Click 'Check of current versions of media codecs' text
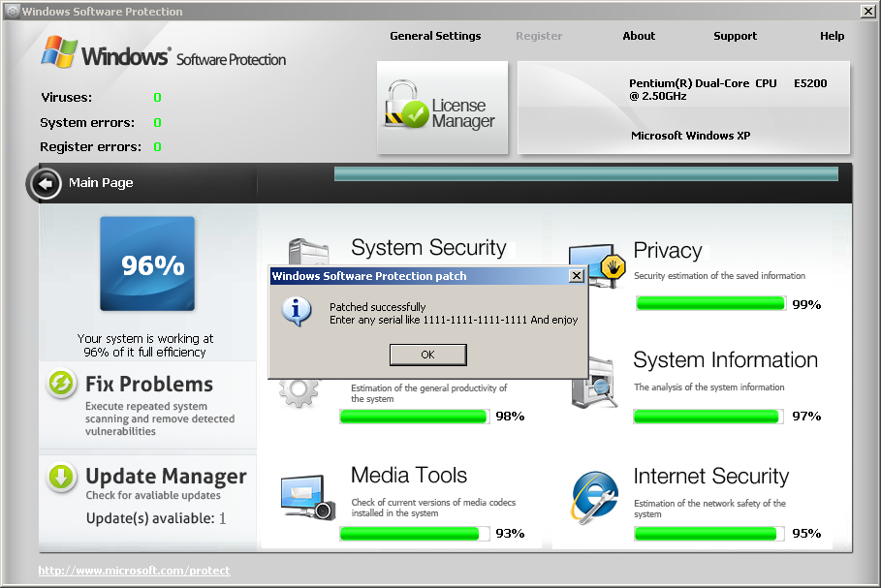The image size is (881, 588). pos(433,503)
